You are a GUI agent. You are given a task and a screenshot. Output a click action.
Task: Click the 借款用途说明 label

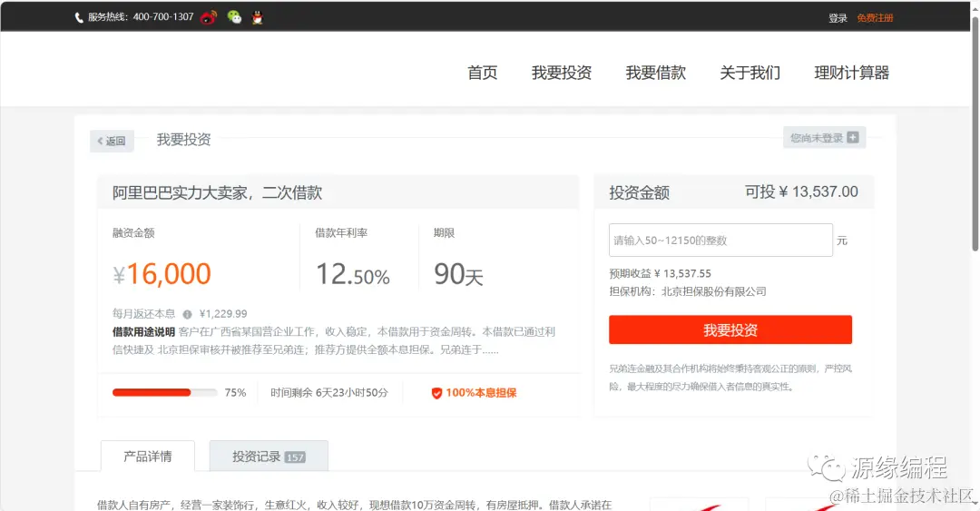(143, 331)
